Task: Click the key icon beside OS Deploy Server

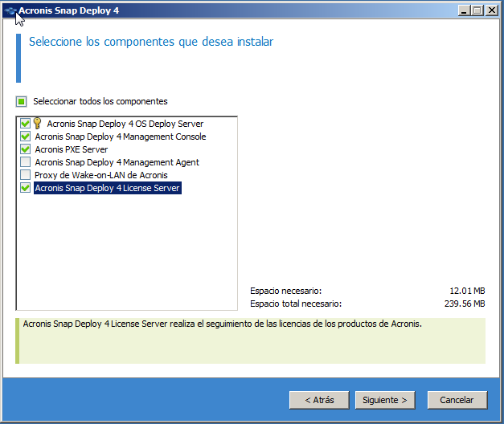Action: coord(37,124)
